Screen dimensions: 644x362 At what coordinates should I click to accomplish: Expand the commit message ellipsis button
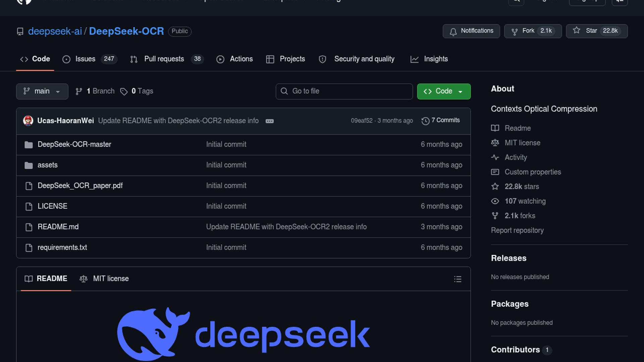point(269,121)
